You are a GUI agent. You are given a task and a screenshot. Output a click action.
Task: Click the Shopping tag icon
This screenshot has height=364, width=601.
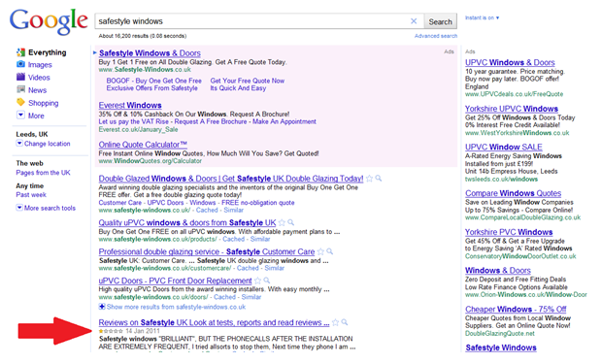tap(20, 102)
